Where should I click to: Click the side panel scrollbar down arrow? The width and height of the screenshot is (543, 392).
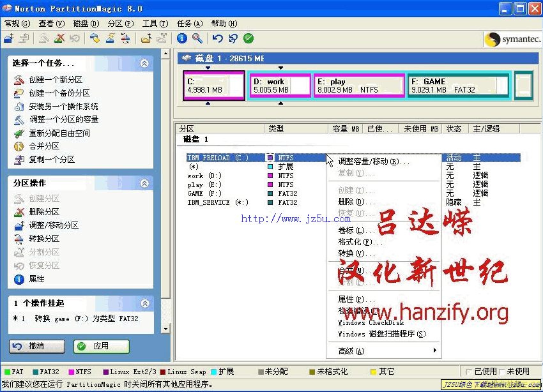point(166,329)
